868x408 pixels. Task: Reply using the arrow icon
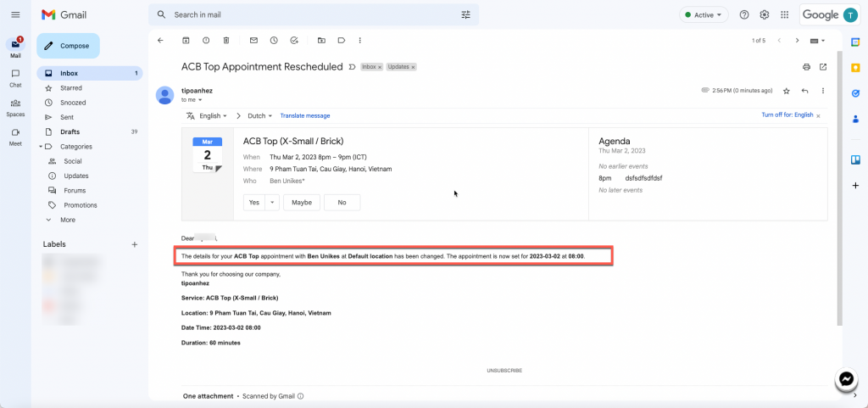(x=805, y=91)
